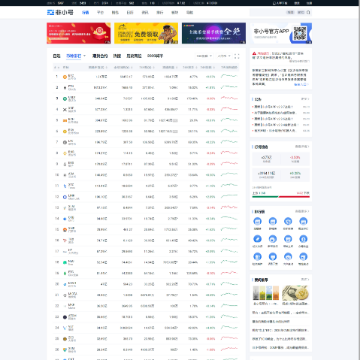Open the second filter dropdown beside the fullscreen icon
Image resolution: width=360 pixels, height=360 pixels.
click(224, 56)
